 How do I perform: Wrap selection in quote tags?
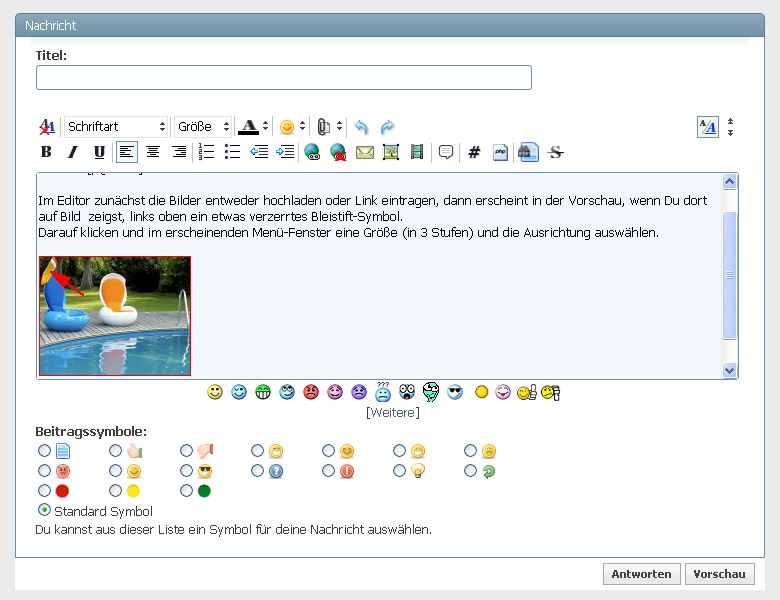click(446, 152)
